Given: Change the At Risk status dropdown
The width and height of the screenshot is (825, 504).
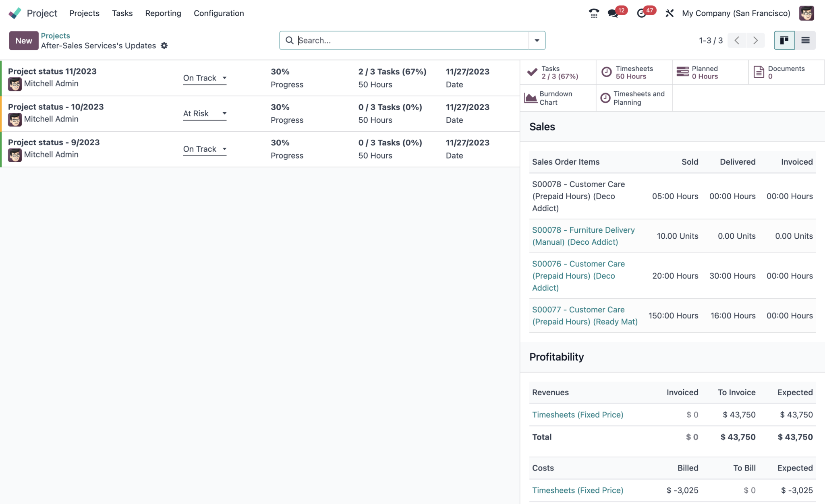Looking at the screenshot, I should 205,114.
